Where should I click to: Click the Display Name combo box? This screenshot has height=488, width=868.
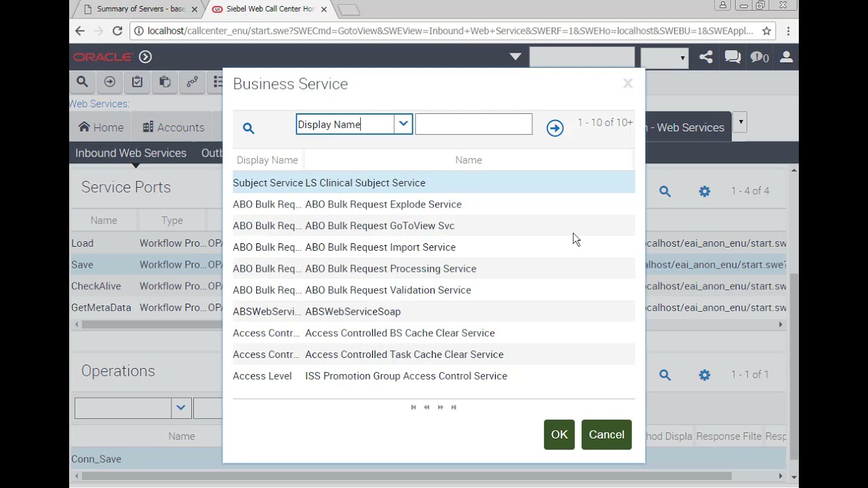click(354, 124)
